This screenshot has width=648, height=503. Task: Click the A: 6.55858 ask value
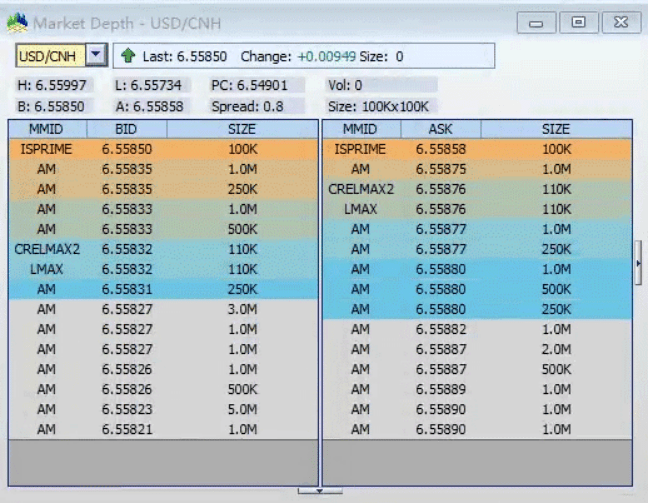(x=150, y=107)
